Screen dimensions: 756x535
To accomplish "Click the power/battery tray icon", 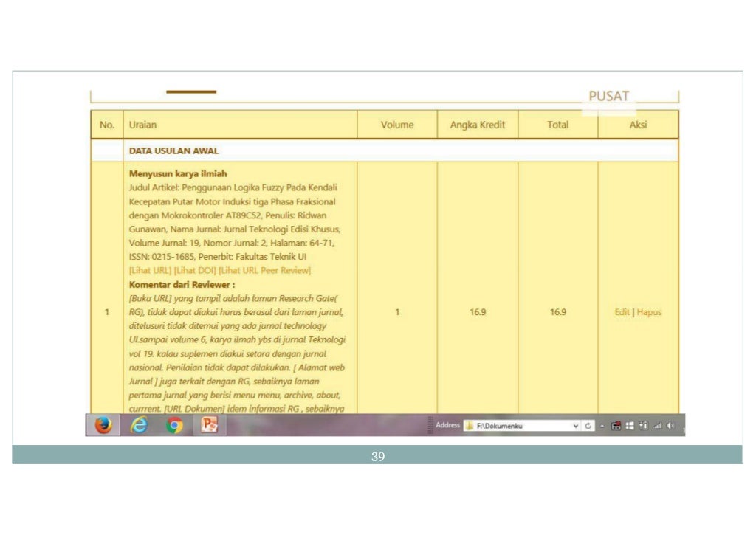I will tap(643, 426).
